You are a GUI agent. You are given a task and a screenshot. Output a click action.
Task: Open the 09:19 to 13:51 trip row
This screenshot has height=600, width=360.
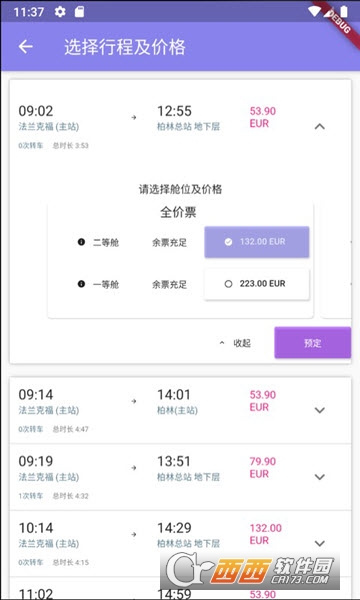pos(180,477)
